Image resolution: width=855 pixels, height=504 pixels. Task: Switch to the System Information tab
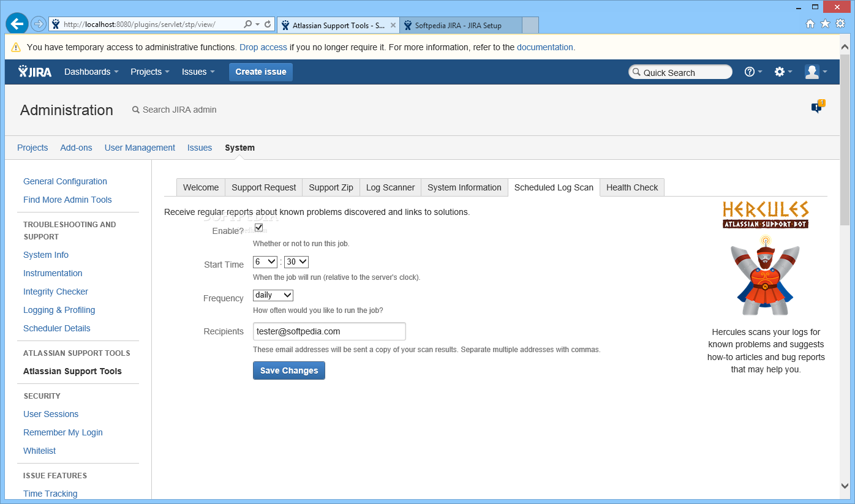464,187
